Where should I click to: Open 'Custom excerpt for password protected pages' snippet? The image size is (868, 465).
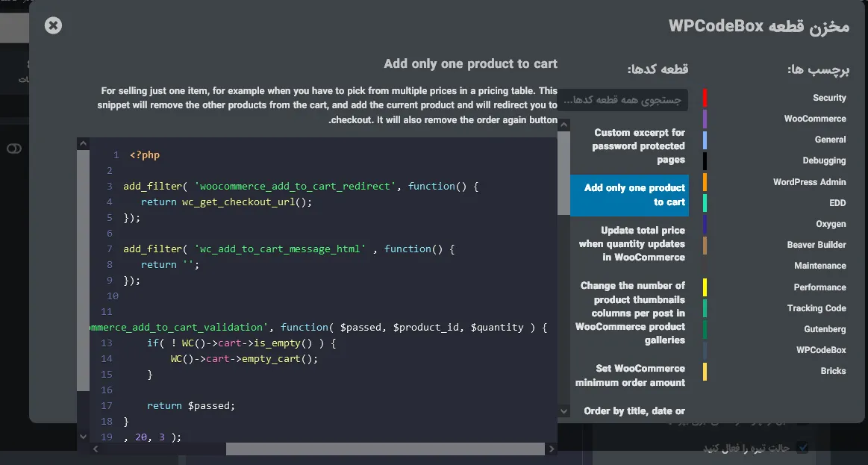(x=629, y=146)
